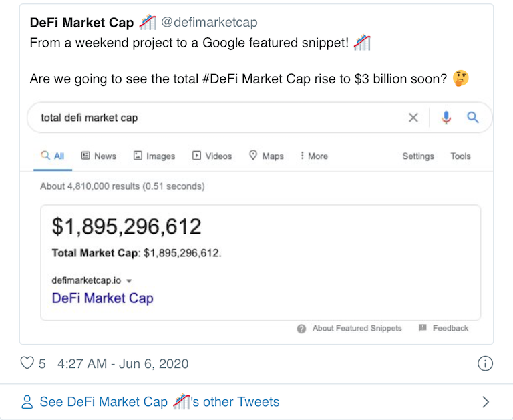This screenshot has width=513, height=420.
Task: Start voice search via microphone icon
Action: [x=446, y=117]
